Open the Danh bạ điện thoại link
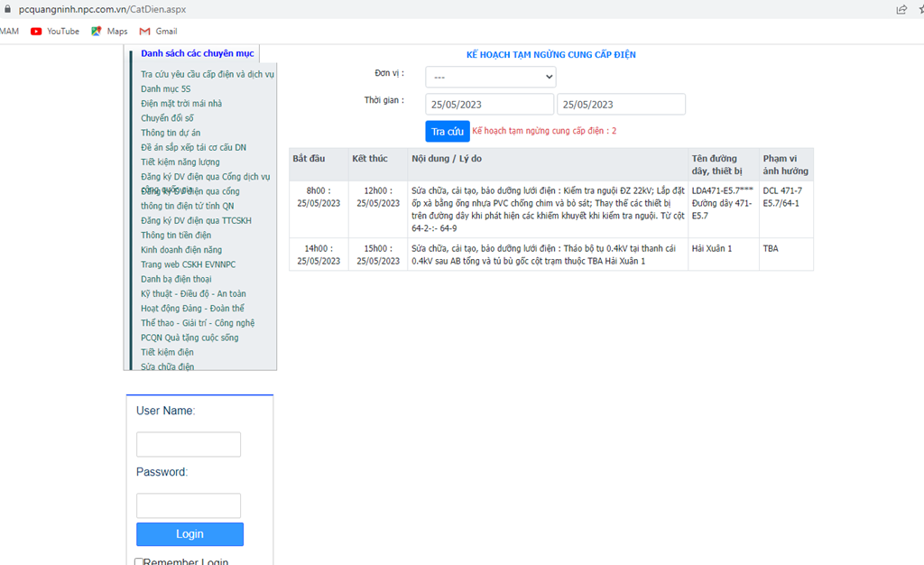Image resolution: width=924 pixels, height=565 pixels. (176, 279)
